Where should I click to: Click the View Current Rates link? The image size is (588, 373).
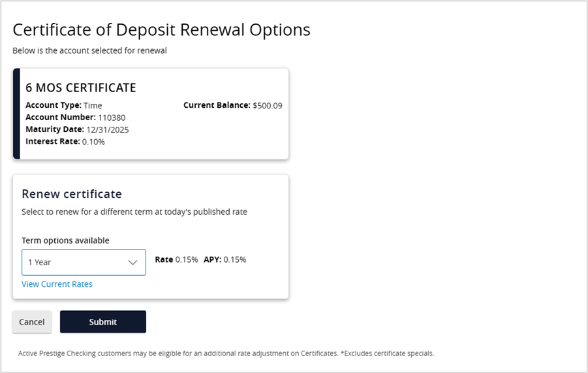tap(57, 284)
